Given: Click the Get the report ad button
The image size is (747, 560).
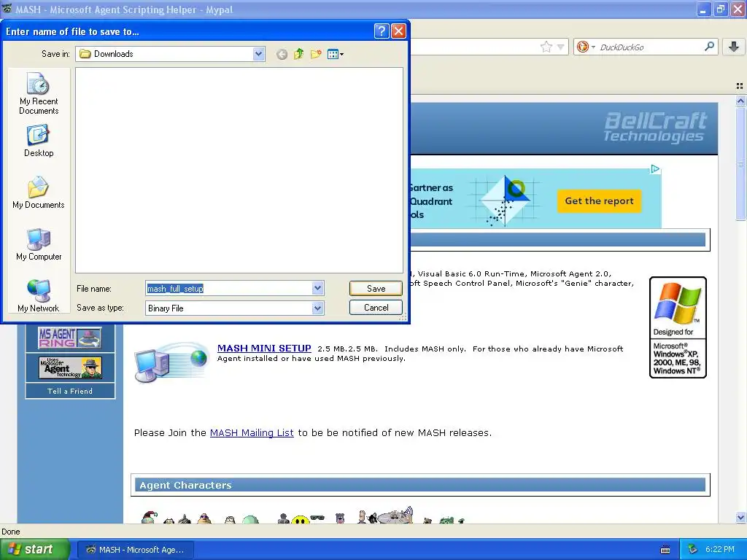Looking at the screenshot, I should (600, 201).
